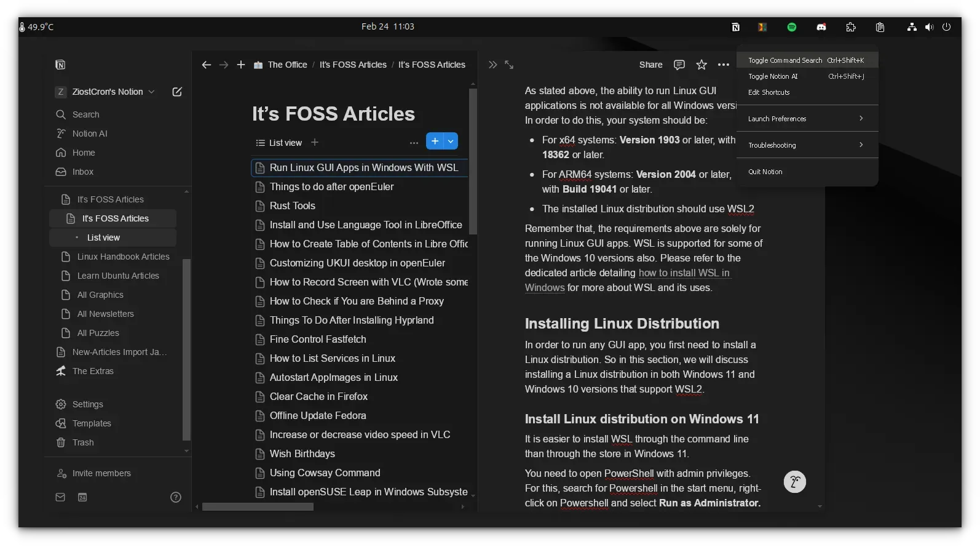This screenshot has width=980, height=547.
Task: Click the Share button
Action: pyautogui.click(x=650, y=65)
